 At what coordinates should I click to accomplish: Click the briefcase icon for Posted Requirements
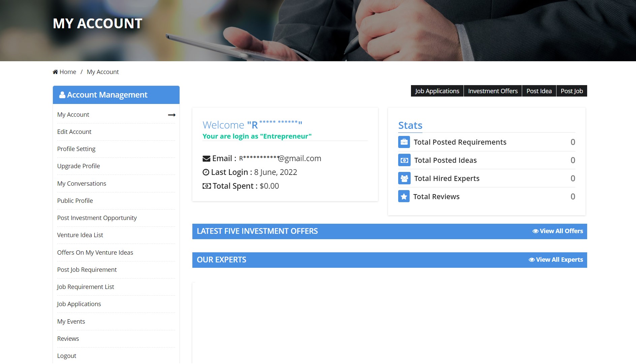coord(404,142)
